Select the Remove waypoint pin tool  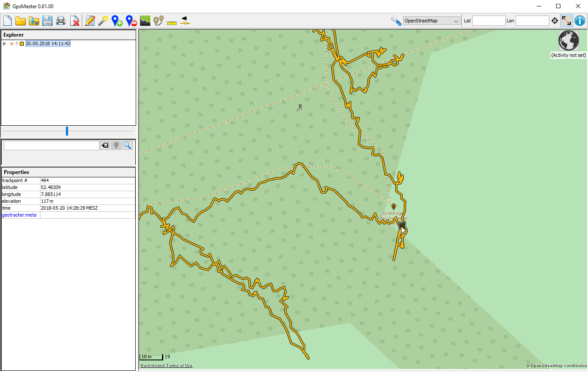tap(131, 21)
